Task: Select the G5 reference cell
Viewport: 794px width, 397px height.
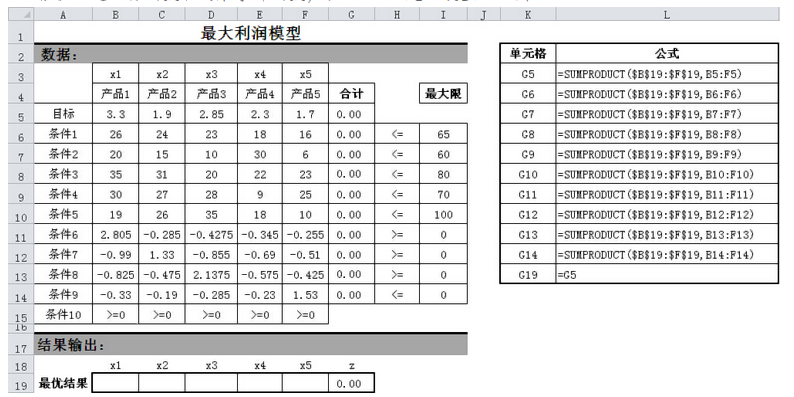Action: pyautogui.click(x=528, y=74)
